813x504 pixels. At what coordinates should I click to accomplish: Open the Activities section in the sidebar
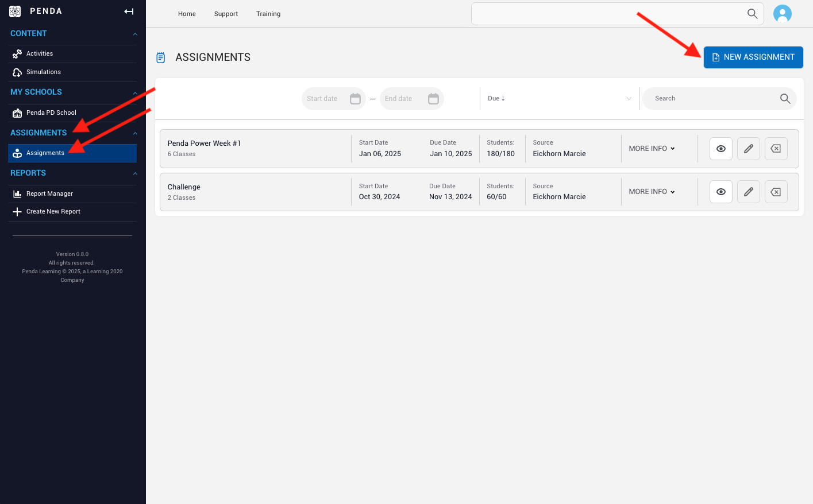(x=40, y=53)
